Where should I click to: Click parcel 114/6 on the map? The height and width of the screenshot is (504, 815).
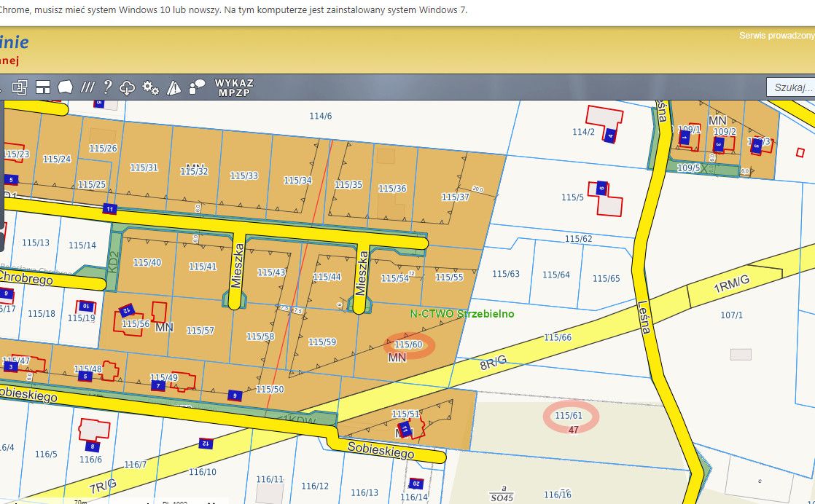tap(320, 116)
